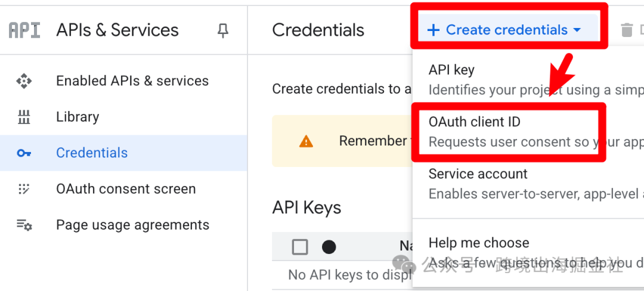Click the Page usage agreements icon
Viewport: 644px width, 291px height.
pos(24,225)
